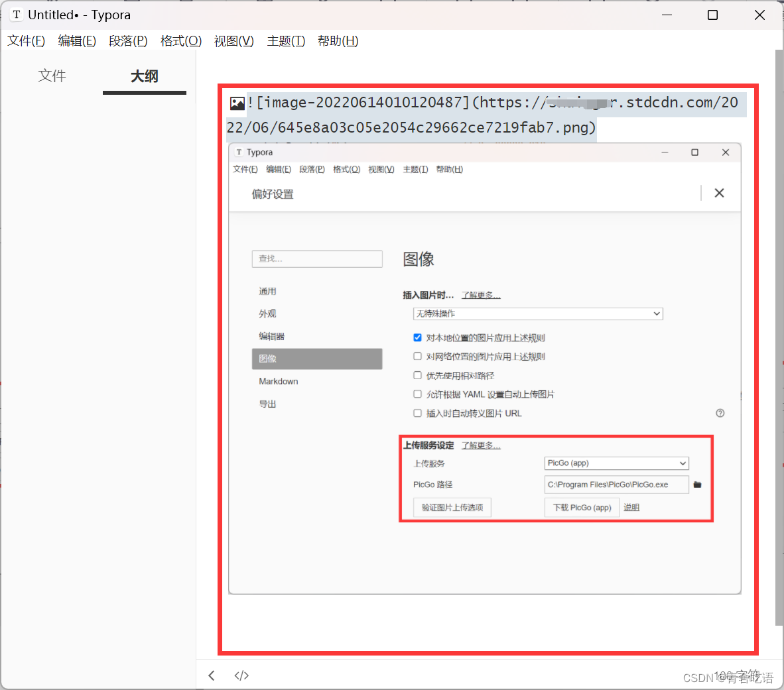Image resolution: width=784 pixels, height=690 pixels.
Task: Click inside the 查找 search field
Action: (316, 259)
